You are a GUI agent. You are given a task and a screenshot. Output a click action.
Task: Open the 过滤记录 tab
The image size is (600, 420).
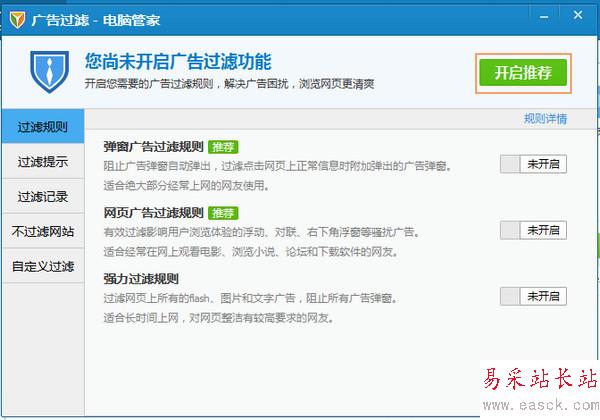point(43,196)
